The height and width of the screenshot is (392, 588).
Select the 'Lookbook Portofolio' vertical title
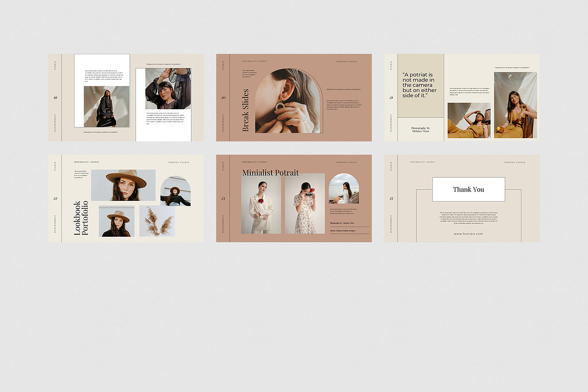[81, 218]
